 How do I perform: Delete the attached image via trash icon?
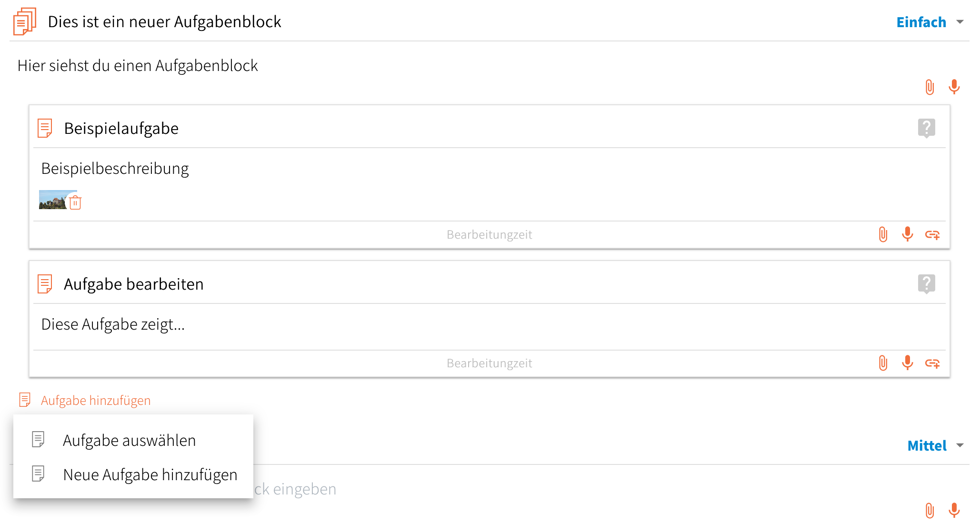pyautogui.click(x=75, y=203)
